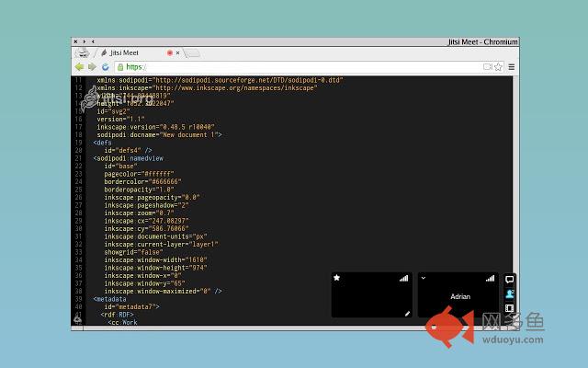Viewport: 588px width, 368px height.
Task: Click inkscape:cx="247.08297" line
Action: [x=146, y=221]
